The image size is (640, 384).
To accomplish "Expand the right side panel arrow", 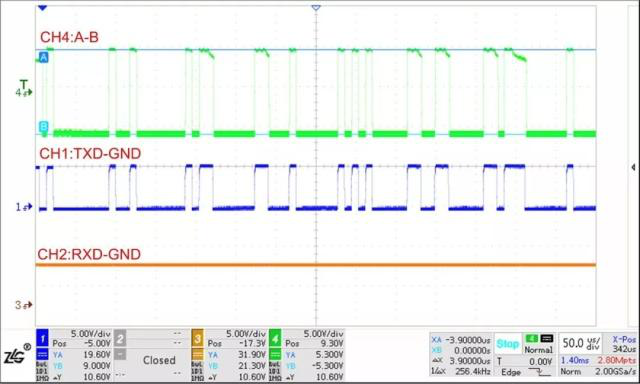I will coord(633,167).
